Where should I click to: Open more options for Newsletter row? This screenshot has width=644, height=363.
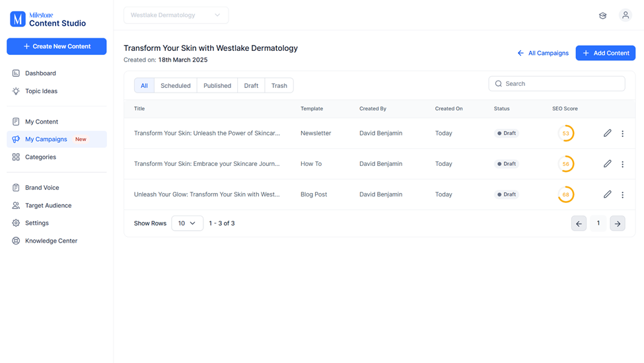click(x=623, y=134)
